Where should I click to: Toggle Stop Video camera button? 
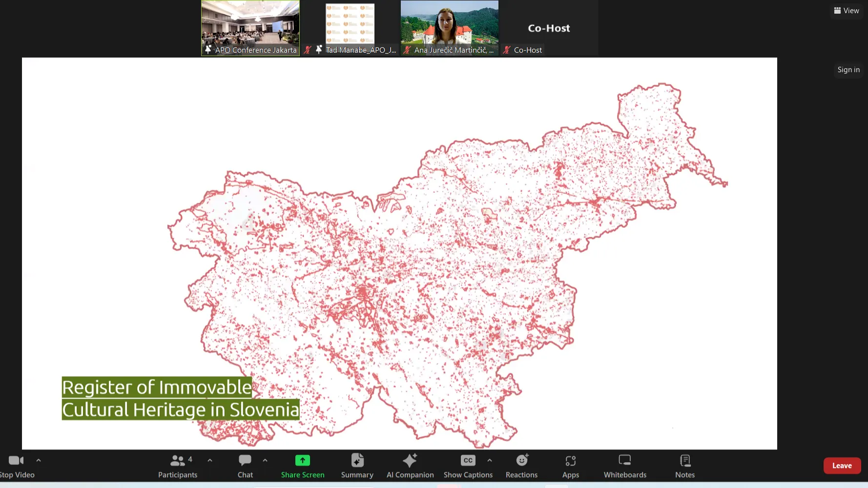(16, 466)
